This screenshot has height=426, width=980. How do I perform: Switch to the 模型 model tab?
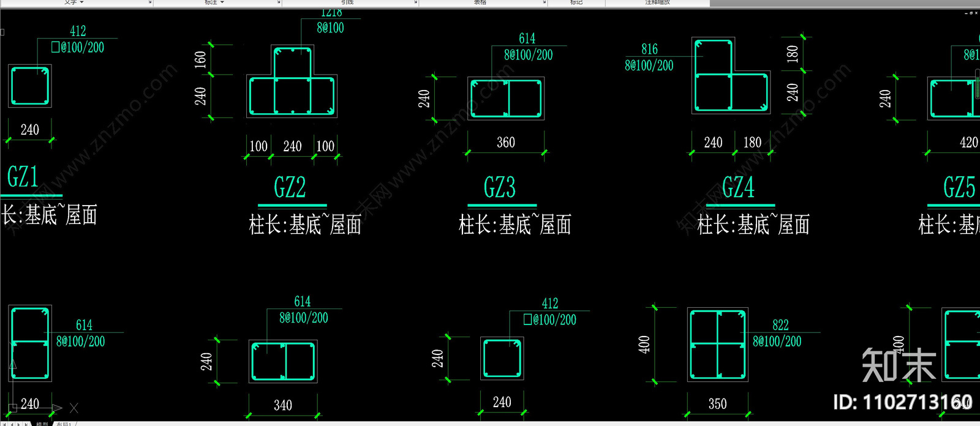[x=42, y=424]
